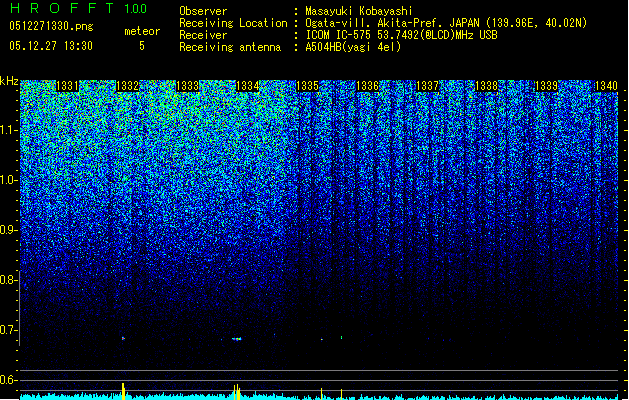Viewport: 629px width, 400px height.
Task: Click the 0.6 kHz axis label
Action: click(x=10, y=380)
